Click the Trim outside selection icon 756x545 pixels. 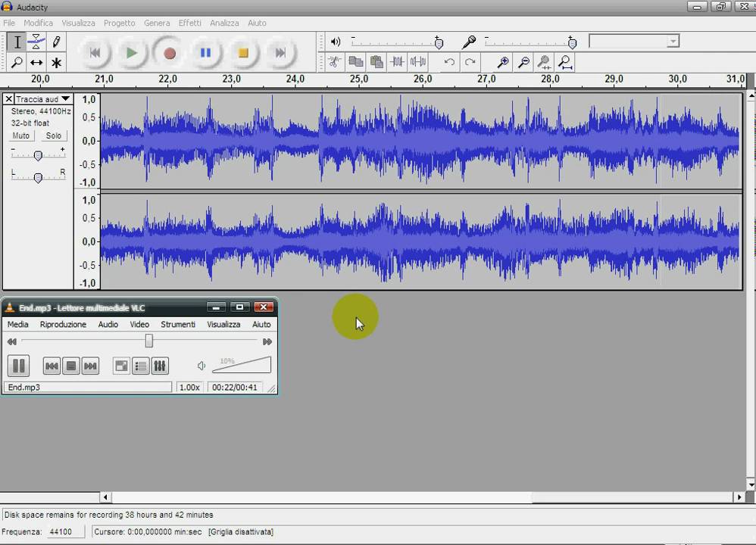pyautogui.click(x=397, y=61)
